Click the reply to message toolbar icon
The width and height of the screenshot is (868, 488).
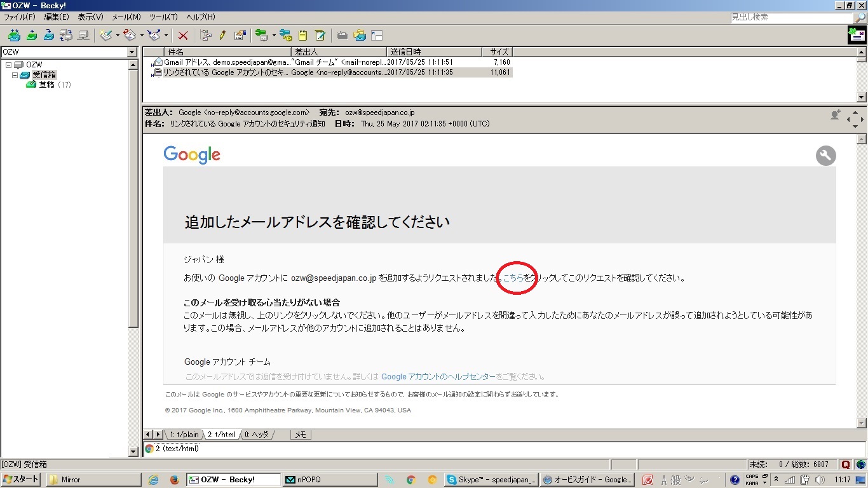pyautogui.click(x=130, y=36)
